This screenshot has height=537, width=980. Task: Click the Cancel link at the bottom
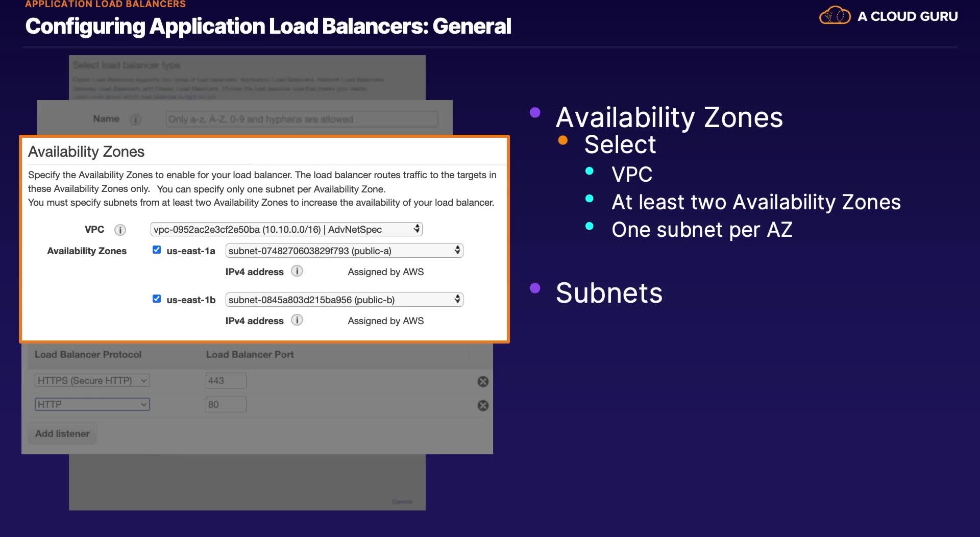click(402, 502)
